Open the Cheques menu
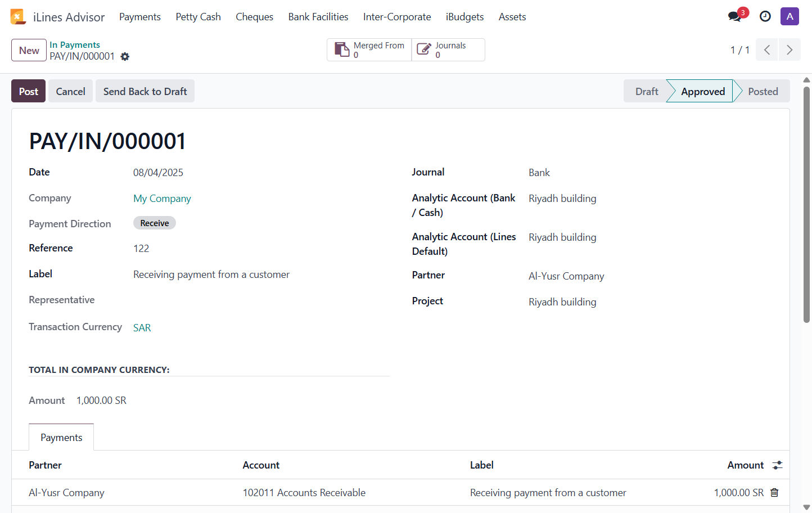The height and width of the screenshot is (513, 812). tap(254, 17)
